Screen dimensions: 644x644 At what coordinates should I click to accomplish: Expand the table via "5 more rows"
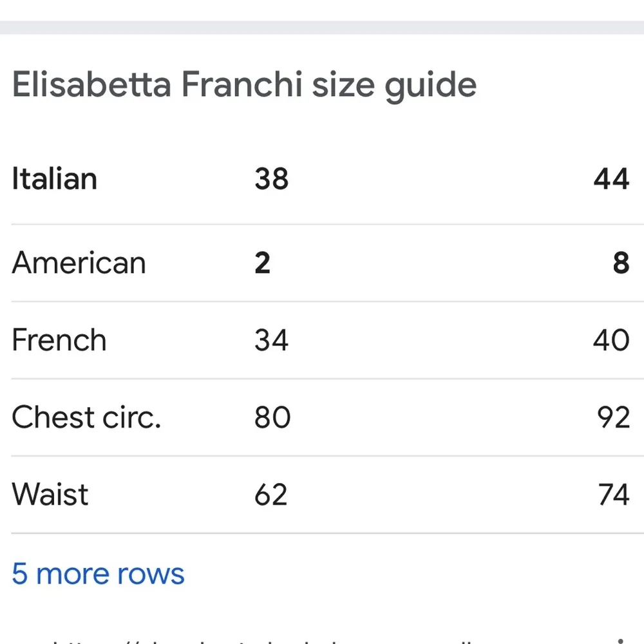98,573
